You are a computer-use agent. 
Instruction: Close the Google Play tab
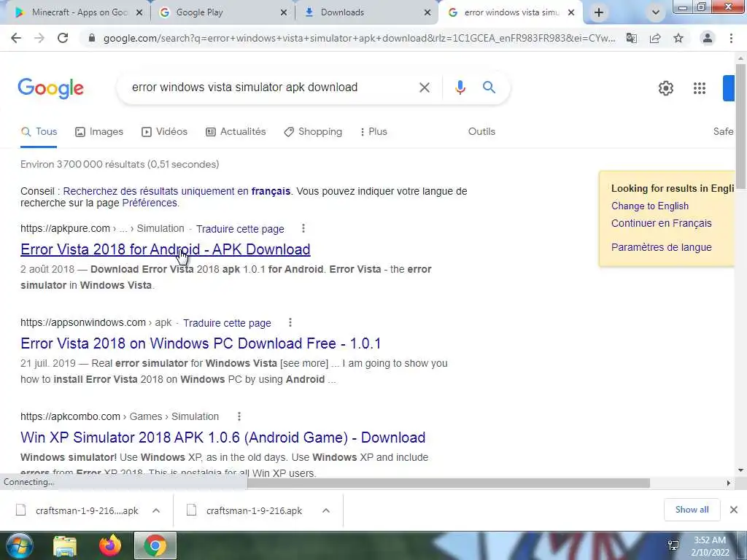pos(284,12)
